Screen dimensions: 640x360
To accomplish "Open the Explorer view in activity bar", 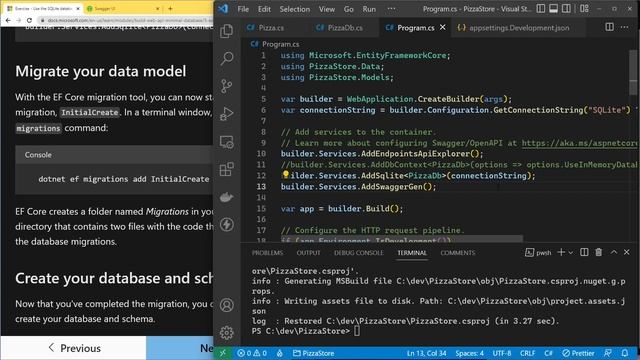I will (227, 31).
